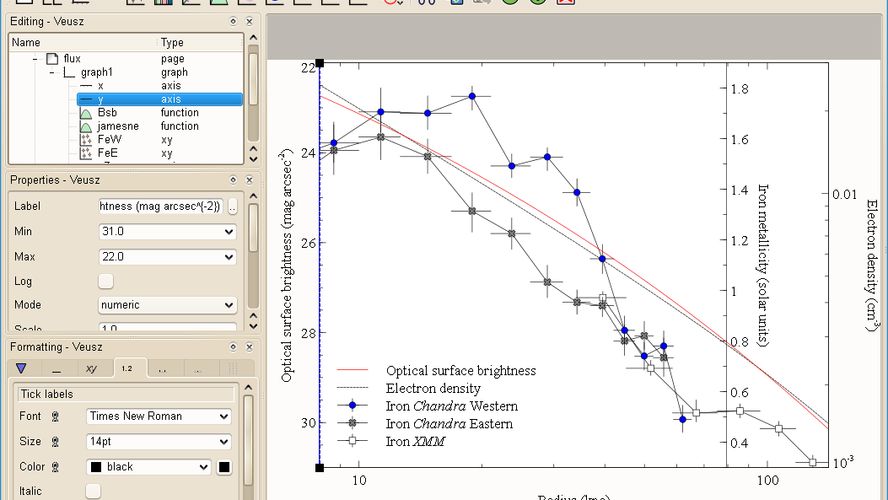Screen dimensions: 888x500
Task: Click the flux page icon
Action: pyautogui.click(x=52, y=59)
